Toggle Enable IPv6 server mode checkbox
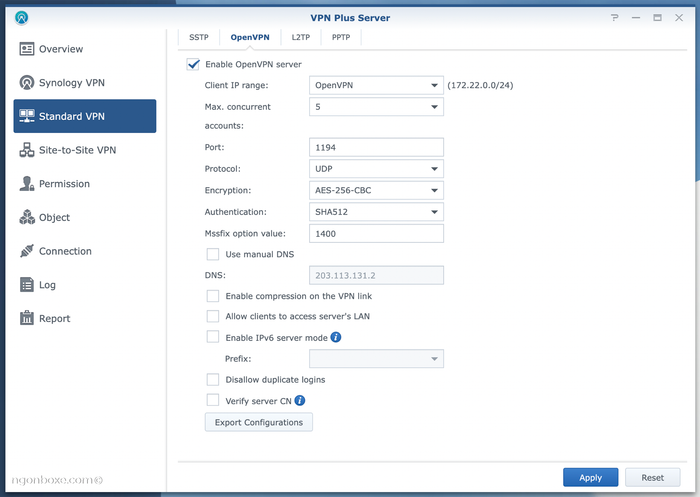 tap(213, 337)
